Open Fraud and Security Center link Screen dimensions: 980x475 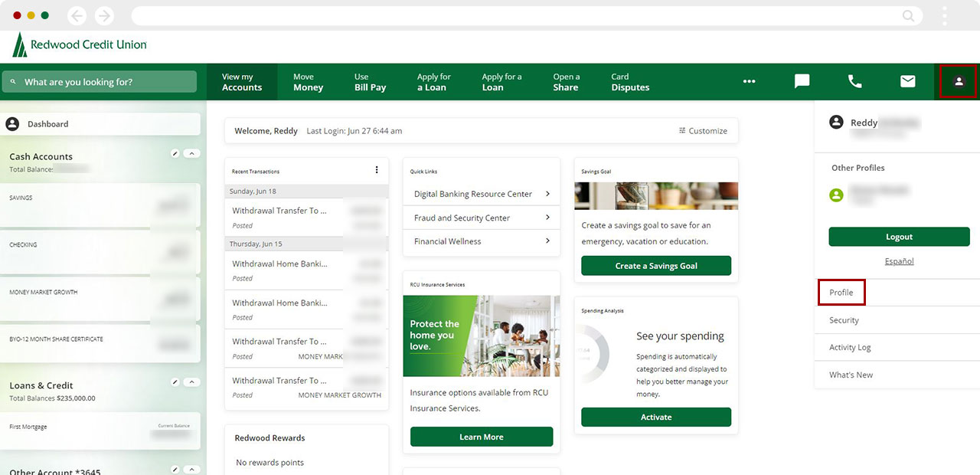coord(482,218)
